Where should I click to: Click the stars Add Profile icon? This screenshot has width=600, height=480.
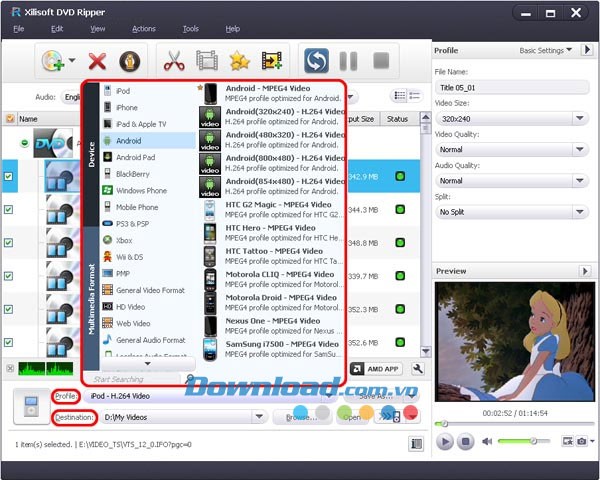coord(240,61)
